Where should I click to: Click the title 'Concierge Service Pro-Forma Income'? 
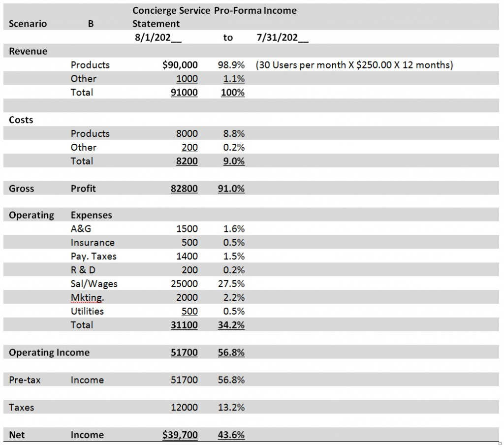click(x=215, y=10)
